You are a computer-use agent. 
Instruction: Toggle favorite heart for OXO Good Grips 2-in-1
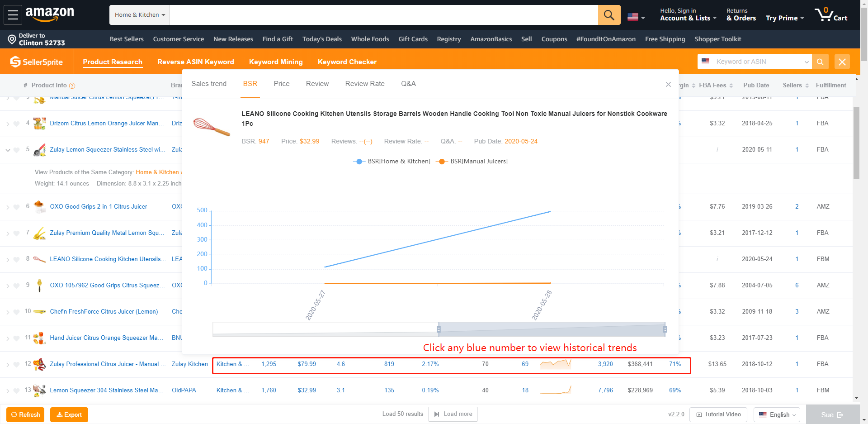pyautogui.click(x=17, y=207)
